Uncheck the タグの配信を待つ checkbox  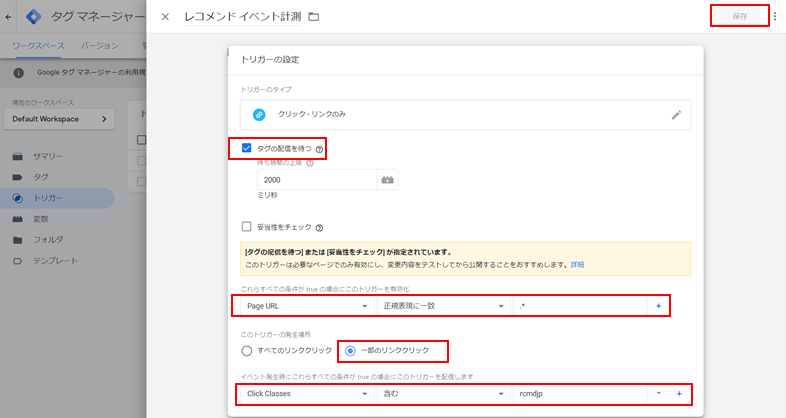point(246,148)
